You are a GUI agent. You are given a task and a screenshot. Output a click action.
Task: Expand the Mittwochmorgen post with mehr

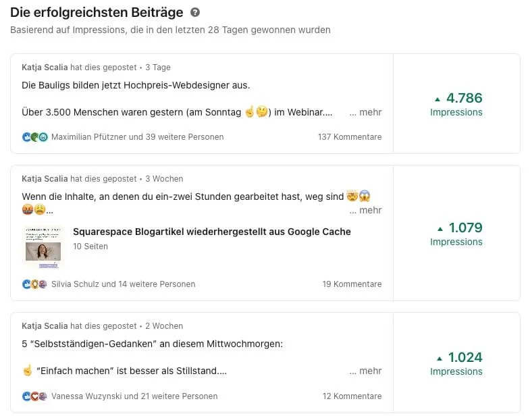365,371
